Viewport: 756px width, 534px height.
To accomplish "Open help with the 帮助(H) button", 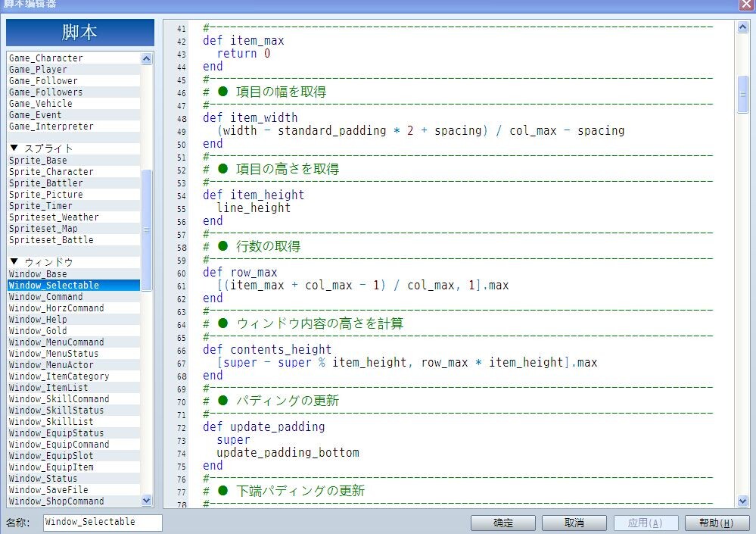I will [717, 523].
